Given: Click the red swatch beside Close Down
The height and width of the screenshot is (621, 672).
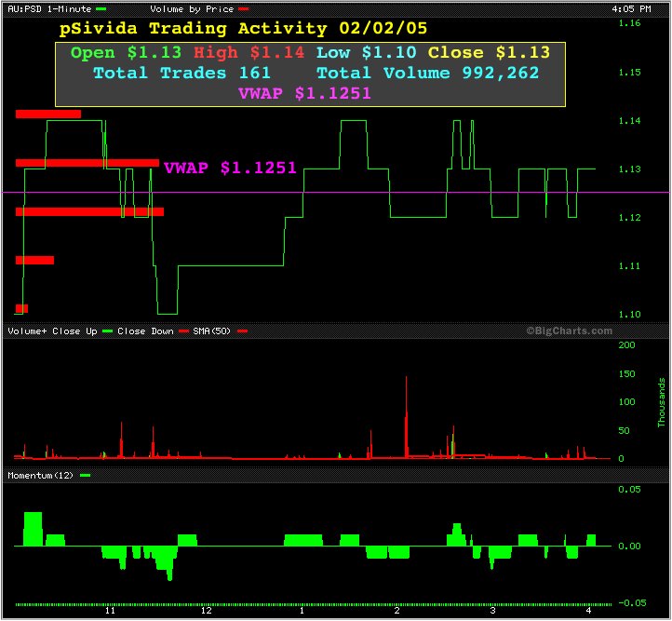Looking at the screenshot, I should (183, 331).
